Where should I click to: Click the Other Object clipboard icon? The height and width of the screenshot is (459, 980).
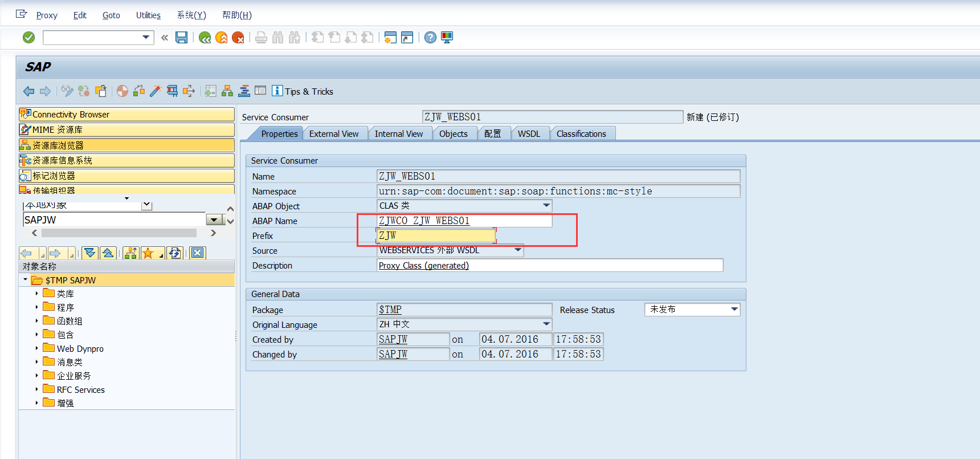pos(101,91)
